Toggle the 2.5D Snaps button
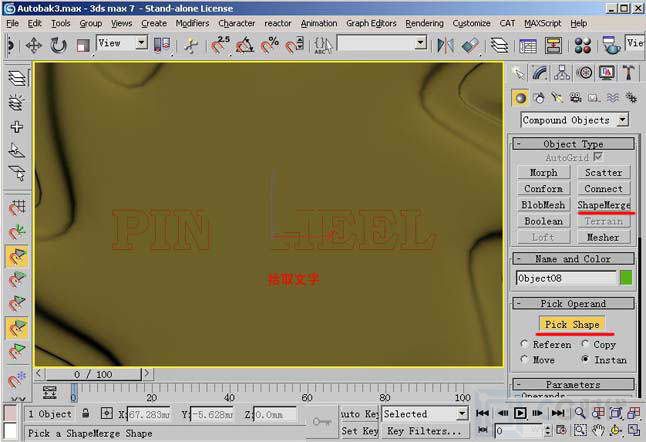 220,45
